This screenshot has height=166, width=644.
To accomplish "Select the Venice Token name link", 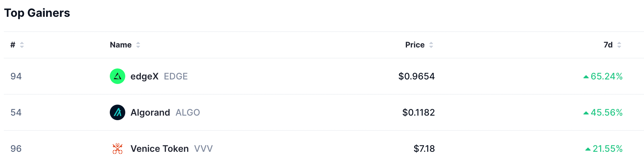I will point(159,149).
